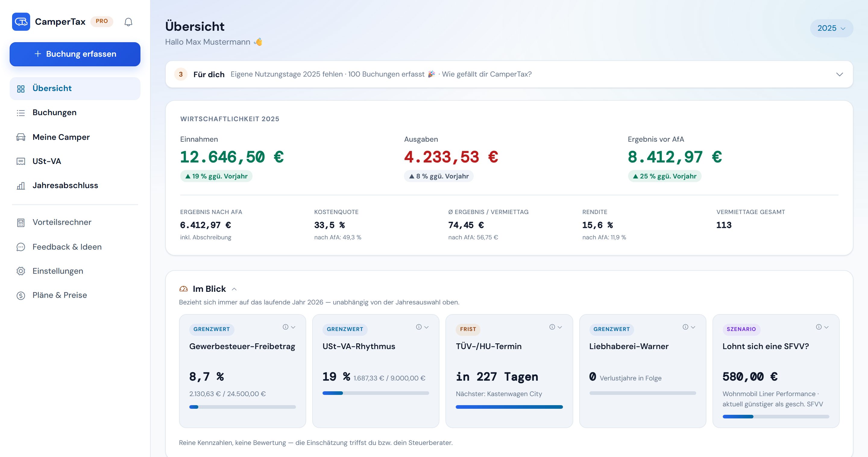Click the Vorteilsrechner calculator icon

pyautogui.click(x=21, y=222)
